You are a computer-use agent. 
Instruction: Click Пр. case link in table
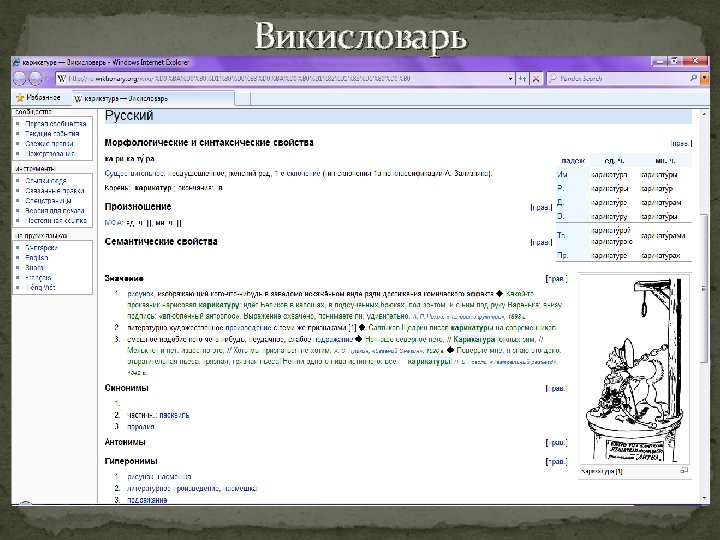pyautogui.click(x=562, y=255)
